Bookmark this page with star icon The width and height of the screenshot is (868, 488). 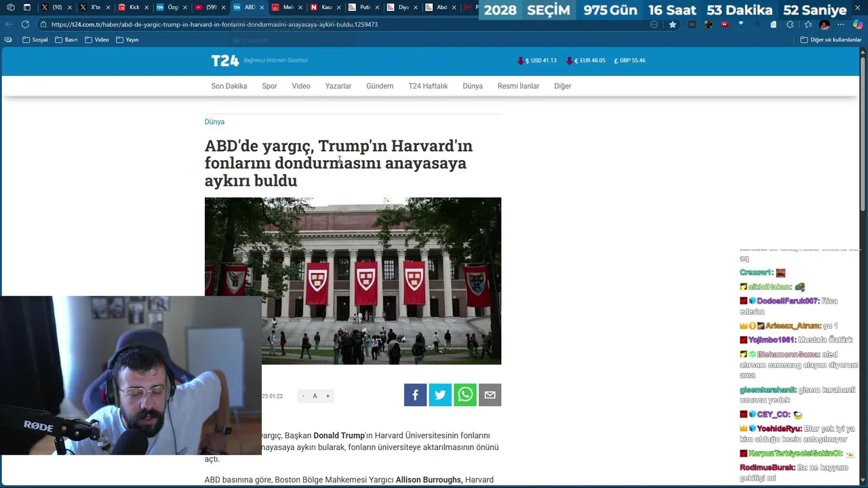(x=673, y=24)
